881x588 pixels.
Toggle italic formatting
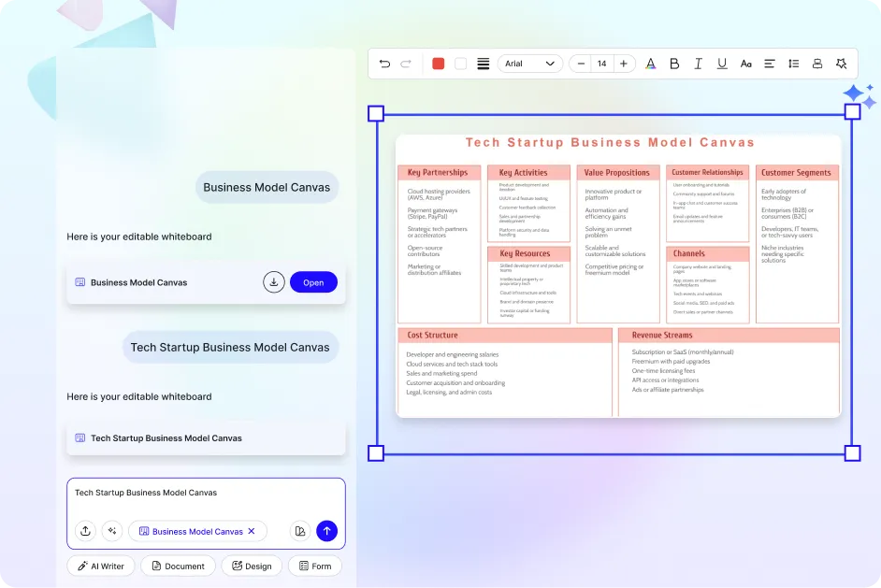pyautogui.click(x=698, y=64)
